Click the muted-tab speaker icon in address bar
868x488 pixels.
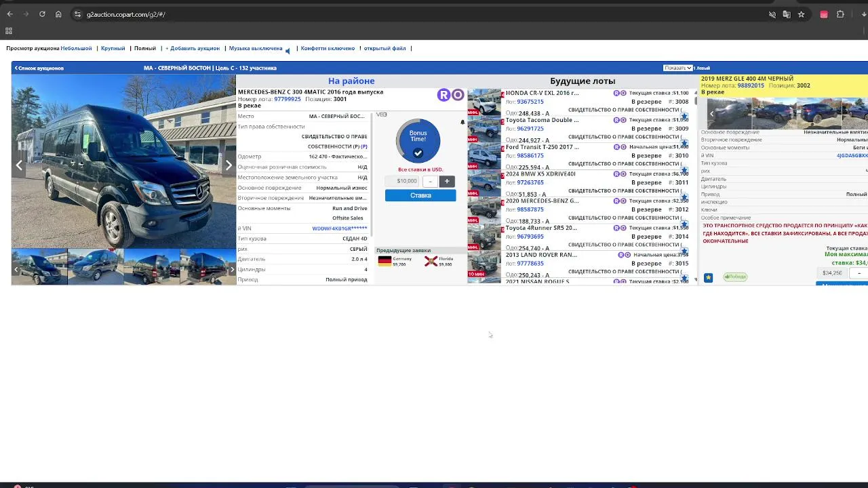(772, 14)
